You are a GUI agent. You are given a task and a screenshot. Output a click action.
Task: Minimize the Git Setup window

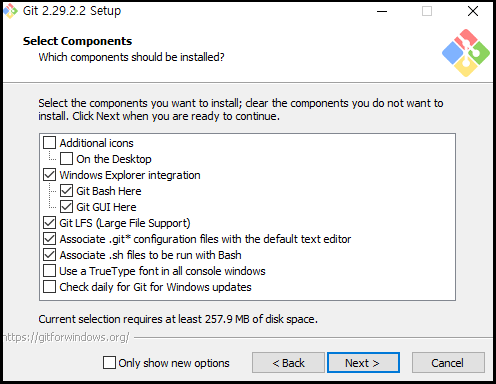pyautogui.click(x=382, y=11)
